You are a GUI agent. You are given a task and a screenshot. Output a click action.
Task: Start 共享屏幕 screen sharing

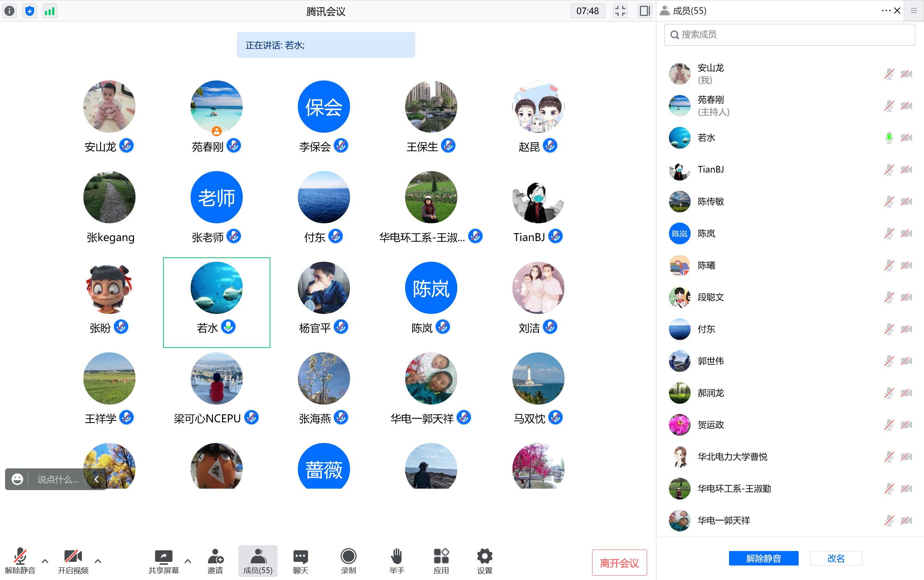coord(163,560)
